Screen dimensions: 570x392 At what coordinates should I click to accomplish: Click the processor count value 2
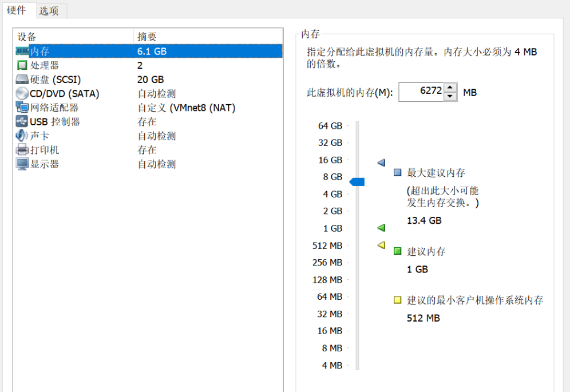click(140, 65)
